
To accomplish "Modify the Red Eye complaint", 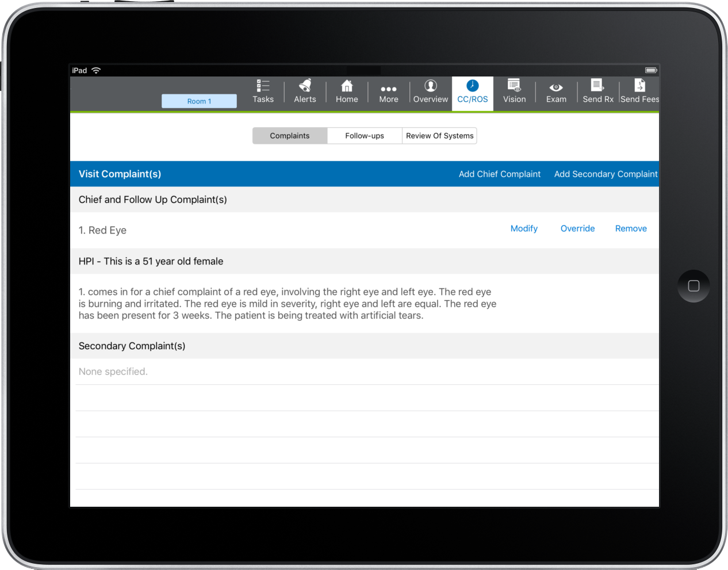I will point(524,228).
